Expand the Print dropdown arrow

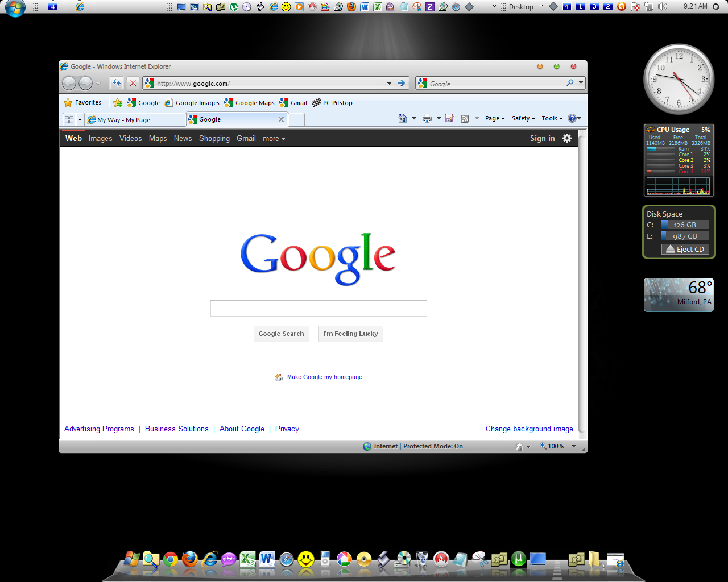(x=439, y=118)
